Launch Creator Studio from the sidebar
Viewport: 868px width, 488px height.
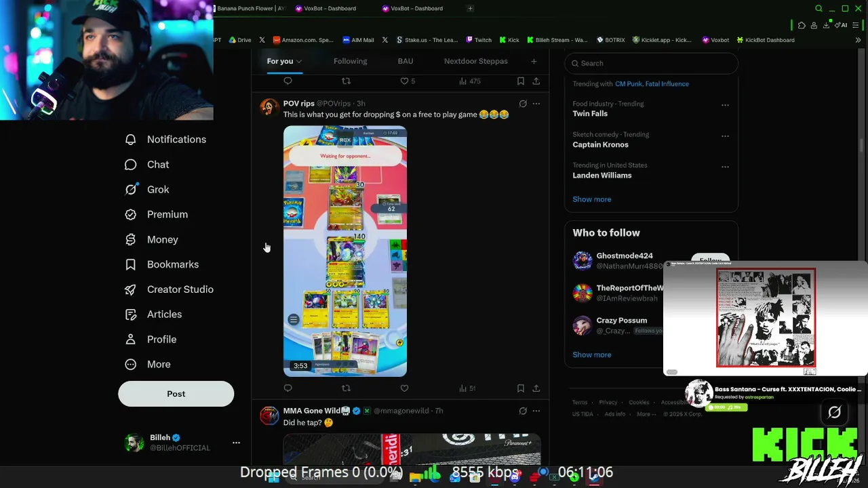tap(170, 289)
